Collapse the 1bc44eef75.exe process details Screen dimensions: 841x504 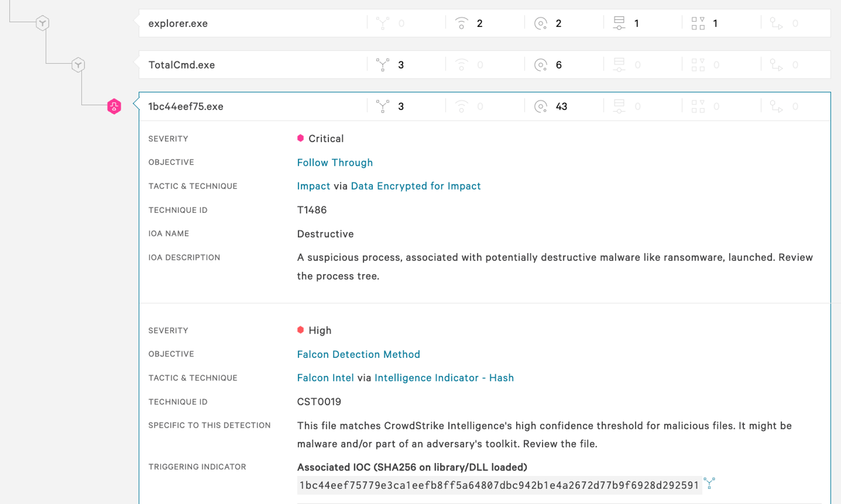tap(485, 106)
